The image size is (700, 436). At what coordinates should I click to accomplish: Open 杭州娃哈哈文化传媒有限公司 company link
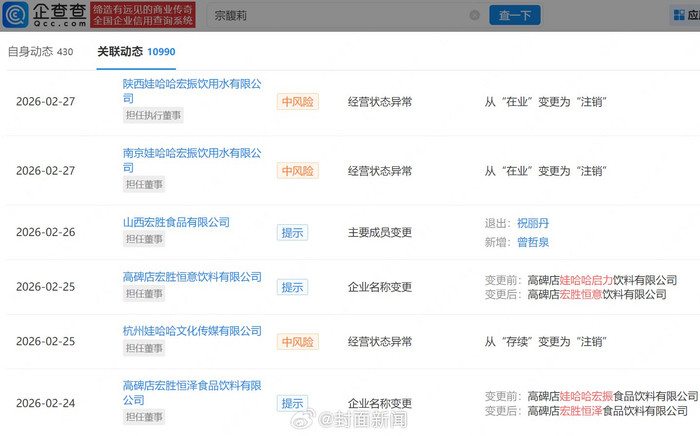click(192, 331)
